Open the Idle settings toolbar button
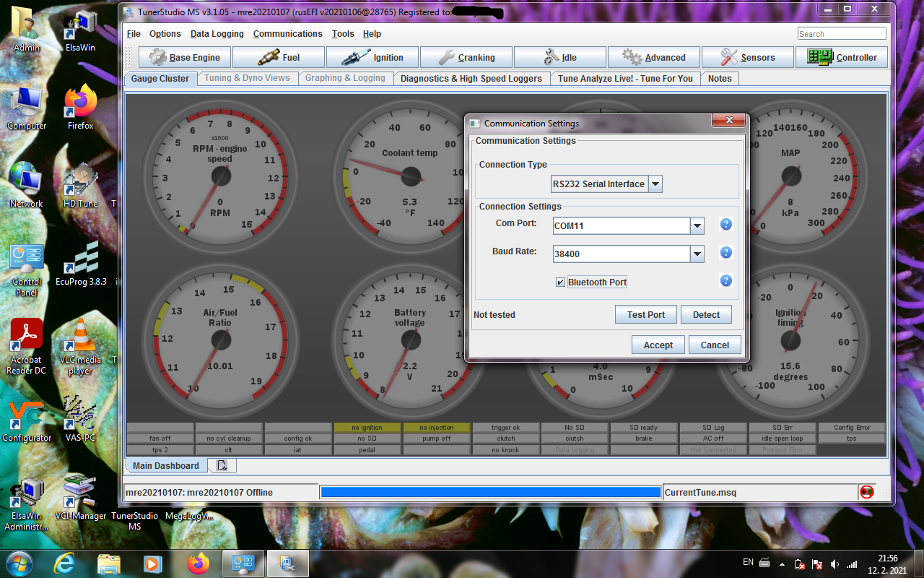Image resolution: width=924 pixels, height=578 pixels. [560, 57]
